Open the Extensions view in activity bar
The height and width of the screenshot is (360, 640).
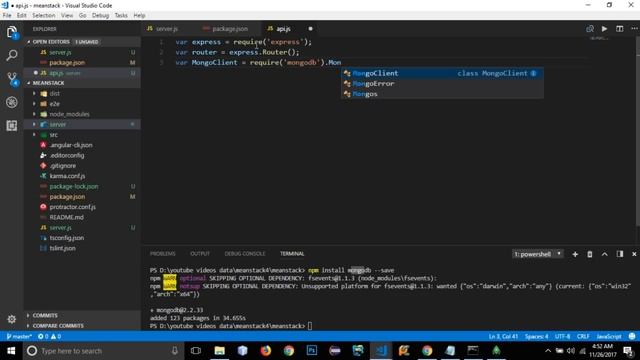(x=12, y=125)
